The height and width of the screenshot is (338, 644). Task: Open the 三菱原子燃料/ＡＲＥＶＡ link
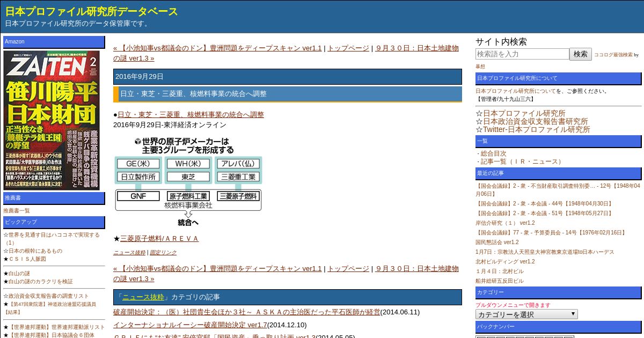point(159,238)
